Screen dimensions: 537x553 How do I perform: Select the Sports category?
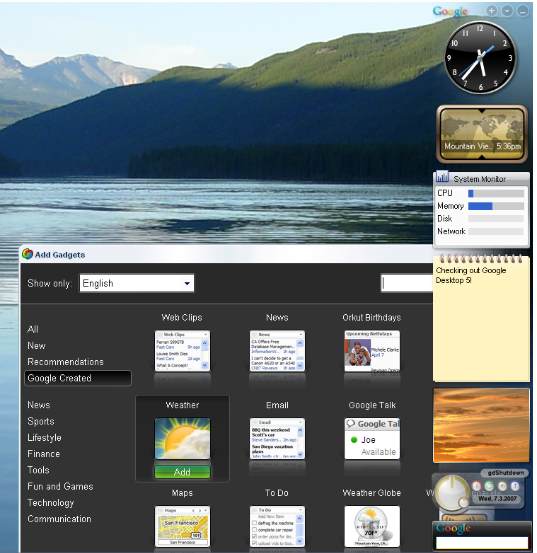click(41, 421)
